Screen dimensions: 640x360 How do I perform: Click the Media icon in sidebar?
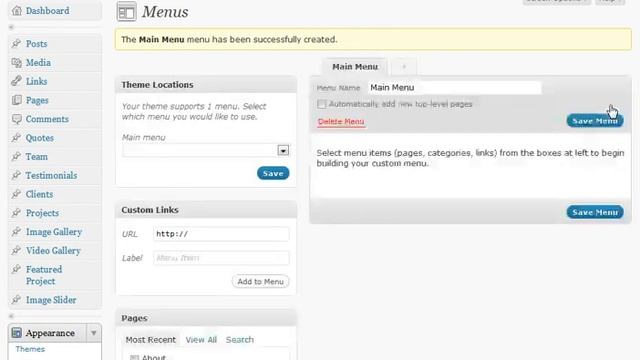coord(17,62)
